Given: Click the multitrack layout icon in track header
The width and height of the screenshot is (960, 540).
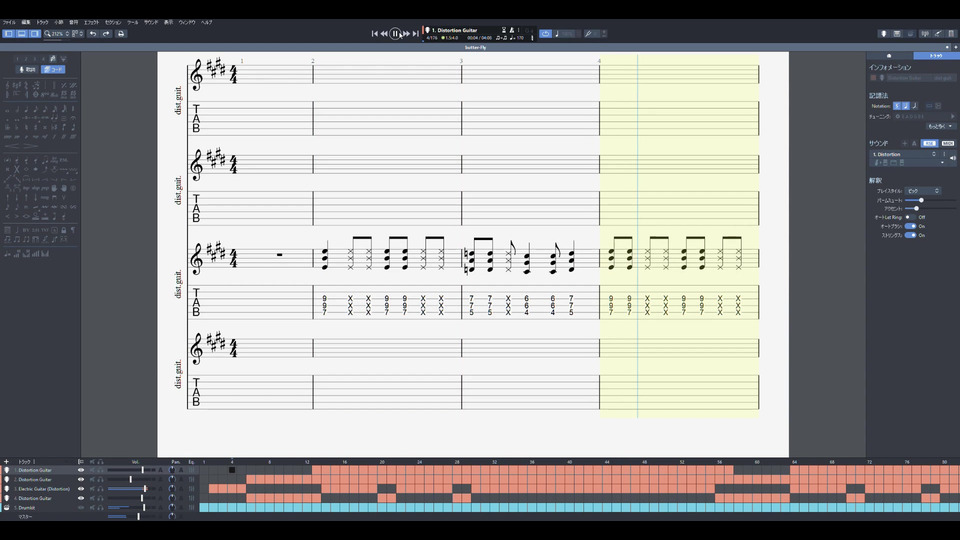Looking at the screenshot, I should pos(81,462).
